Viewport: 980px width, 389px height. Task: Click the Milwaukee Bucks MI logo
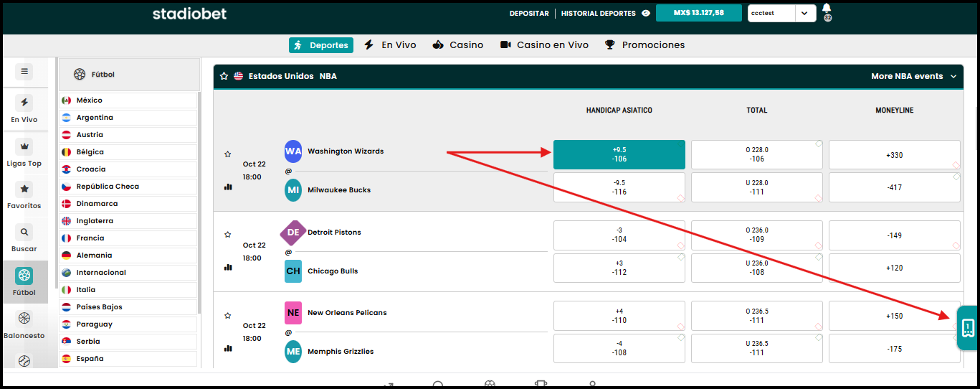click(x=293, y=190)
